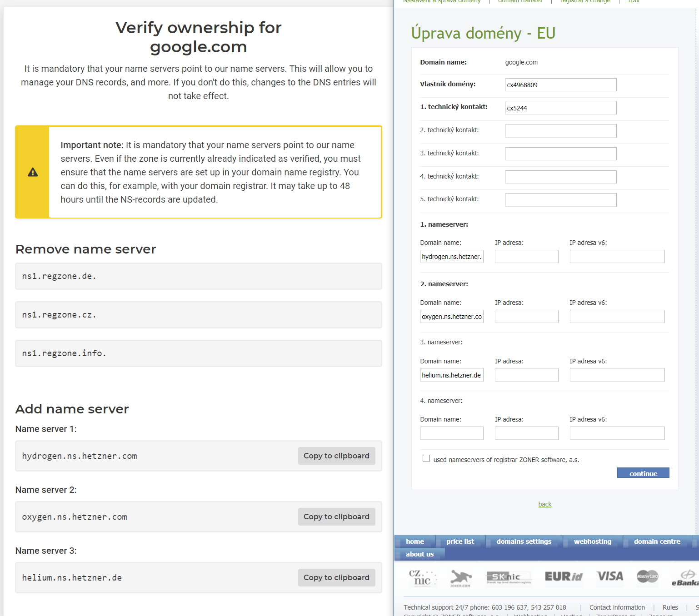Open the home menu item
699x616 pixels.
[415, 541]
